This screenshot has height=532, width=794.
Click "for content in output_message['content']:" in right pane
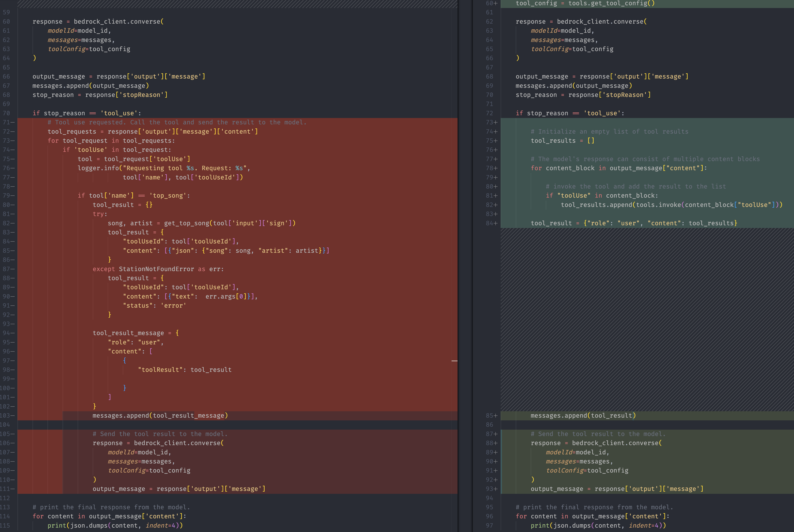pyautogui.click(x=592, y=516)
